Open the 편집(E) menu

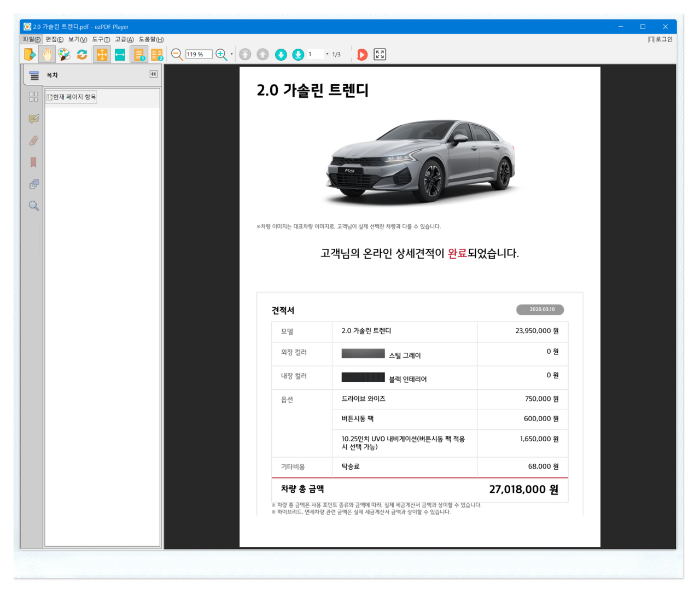tap(54, 39)
